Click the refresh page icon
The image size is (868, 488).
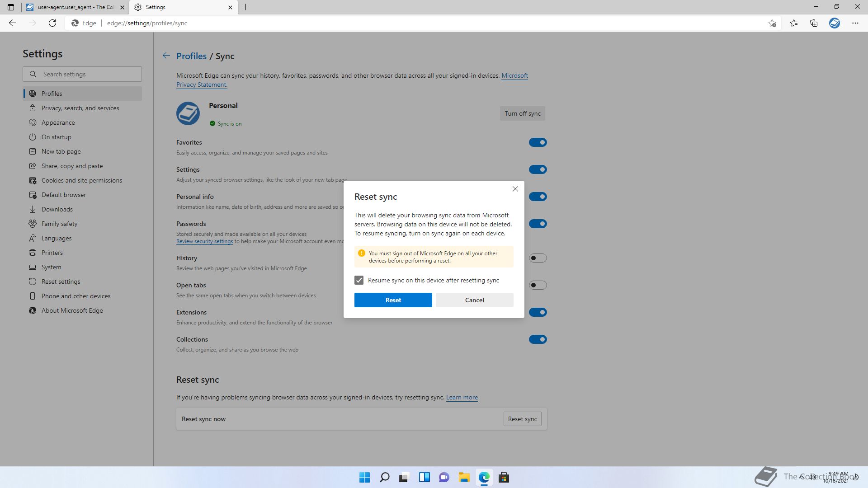click(52, 23)
